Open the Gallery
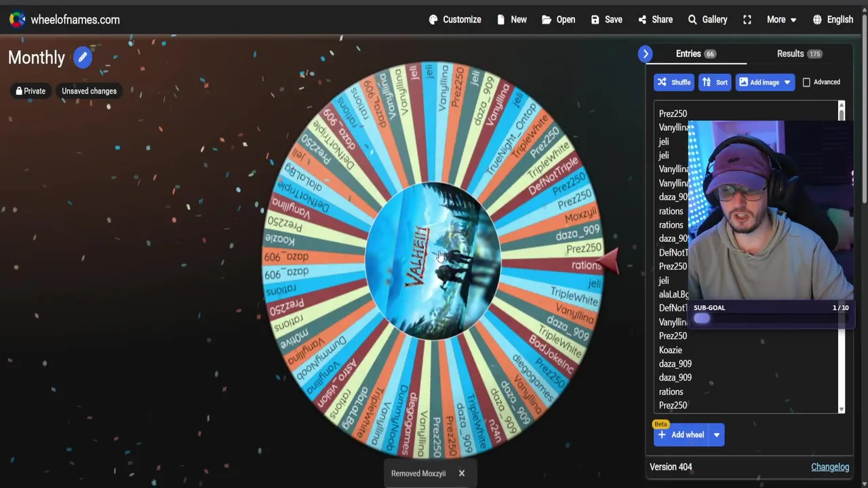Image resolution: width=868 pixels, height=488 pixels. tap(707, 20)
